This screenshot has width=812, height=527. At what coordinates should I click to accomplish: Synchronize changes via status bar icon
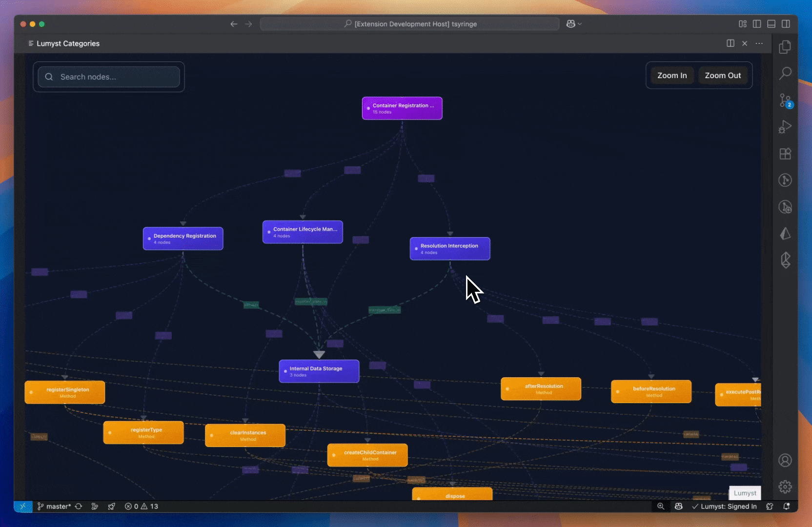[79, 507]
